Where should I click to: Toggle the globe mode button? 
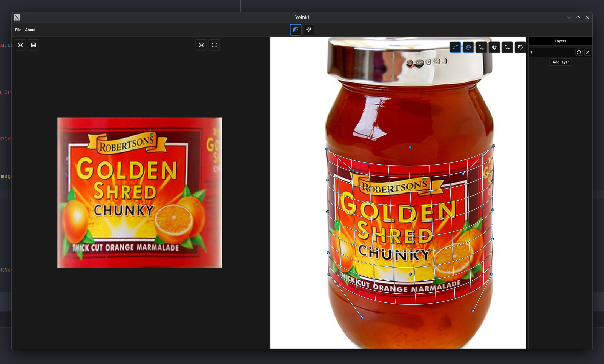click(x=468, y=47)
